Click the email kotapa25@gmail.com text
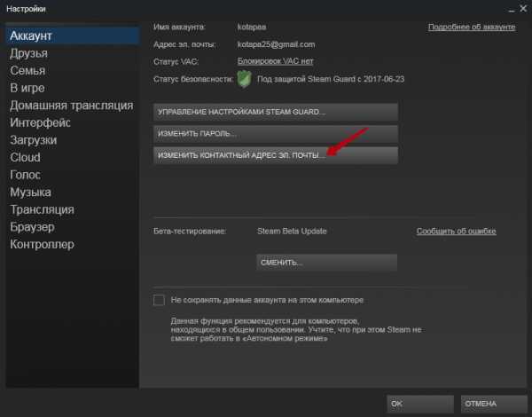This screenshot has width=532, height=417. pos(276,44)
